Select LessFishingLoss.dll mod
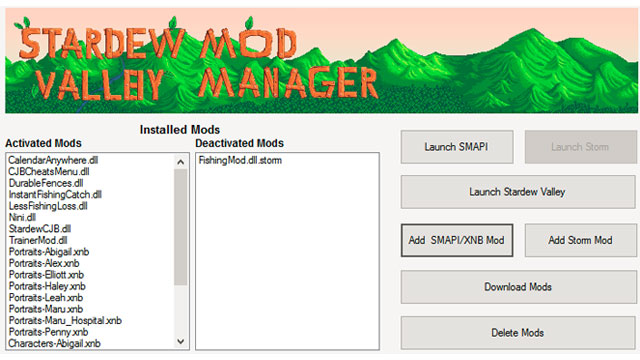The width and height of the screenshot is (640, 360). pyautogui.click(x=48, y=206)
